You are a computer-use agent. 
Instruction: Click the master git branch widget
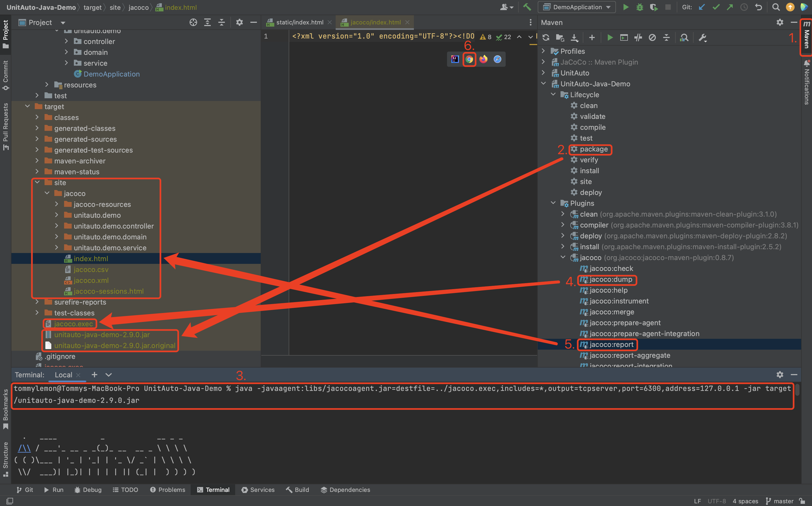tap(780, 501)
